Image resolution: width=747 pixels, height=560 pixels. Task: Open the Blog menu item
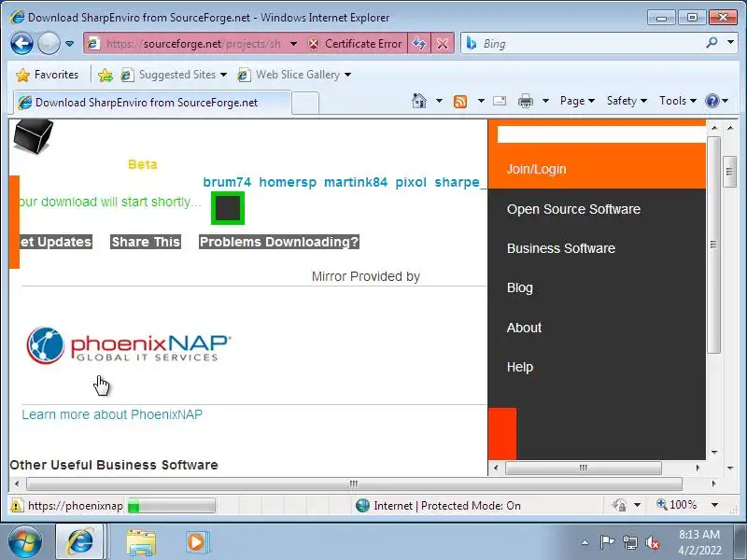(520, 288)
